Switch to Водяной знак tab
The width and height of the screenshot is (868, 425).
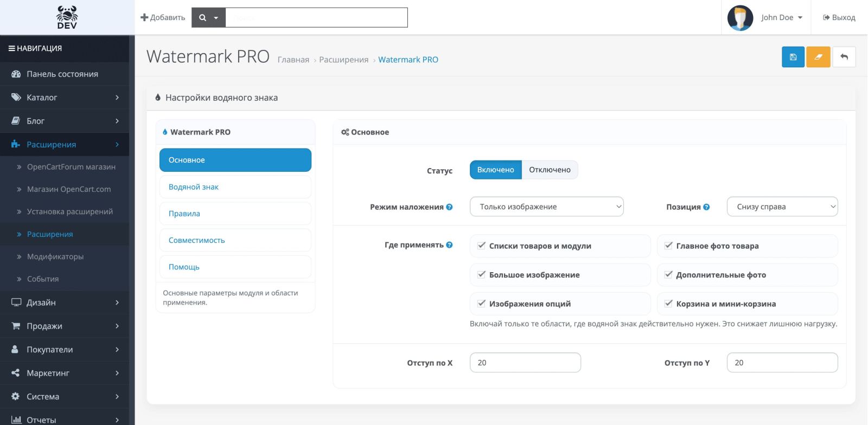coord(235,186)
